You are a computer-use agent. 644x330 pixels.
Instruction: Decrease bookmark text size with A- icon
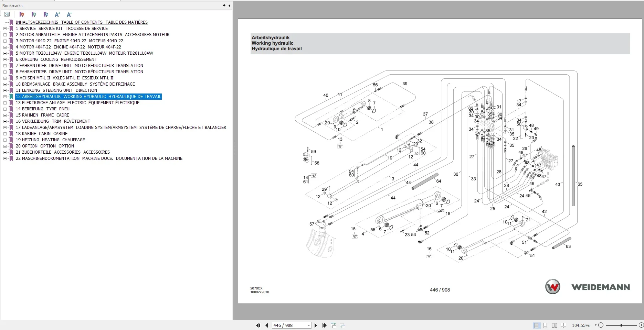point(69,14)
